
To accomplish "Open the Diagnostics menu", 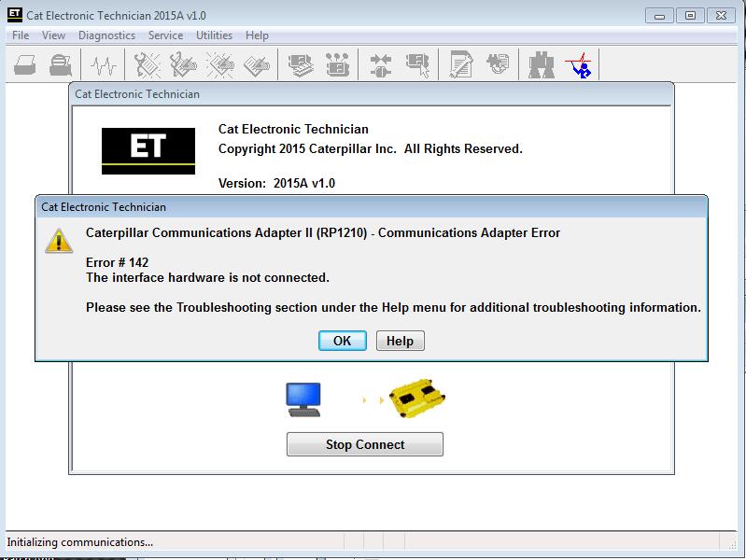I will [x=106, y=35].
